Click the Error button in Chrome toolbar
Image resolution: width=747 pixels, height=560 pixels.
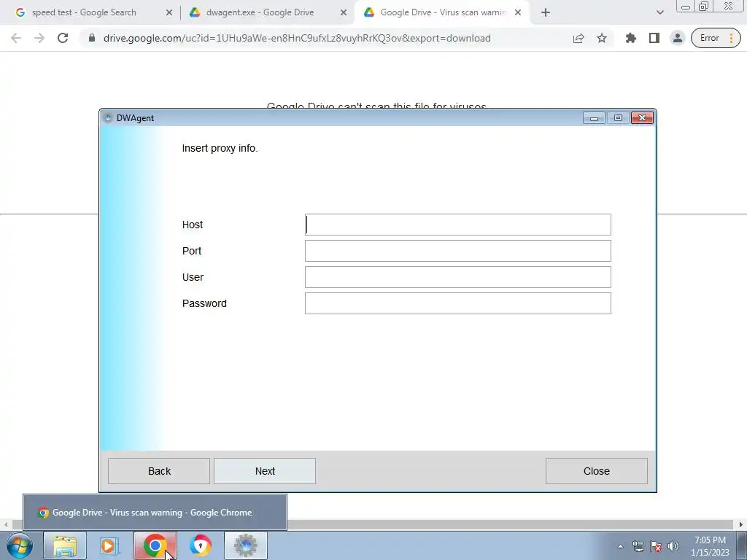tap(716, 38)
